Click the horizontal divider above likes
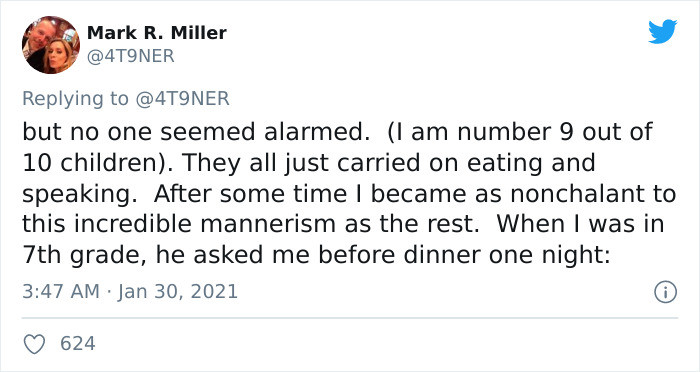Screen dimensions: 700x372 pos(350,318)
